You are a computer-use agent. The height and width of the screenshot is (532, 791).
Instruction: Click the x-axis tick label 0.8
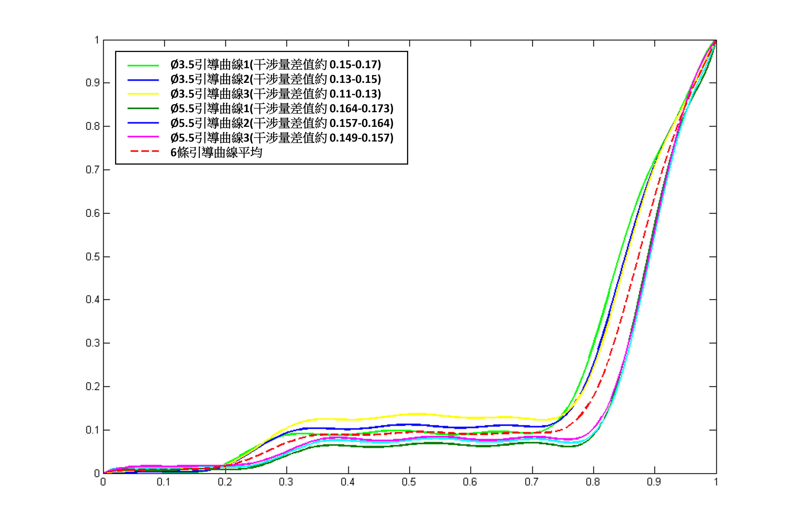click(593, 482)
